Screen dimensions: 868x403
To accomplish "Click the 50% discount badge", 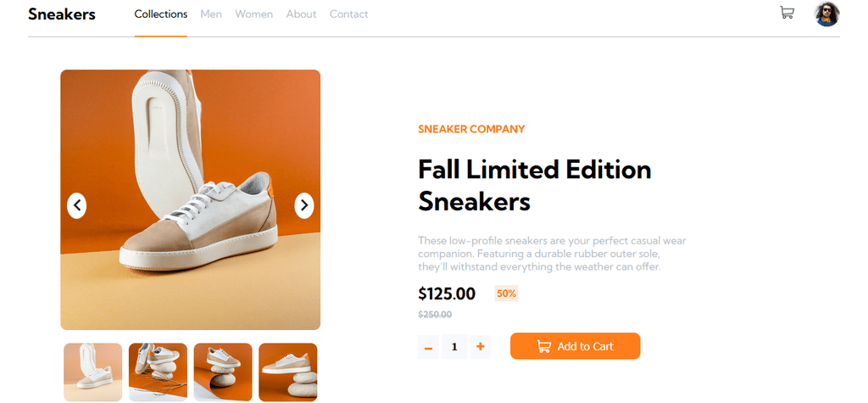I will 507,294.
